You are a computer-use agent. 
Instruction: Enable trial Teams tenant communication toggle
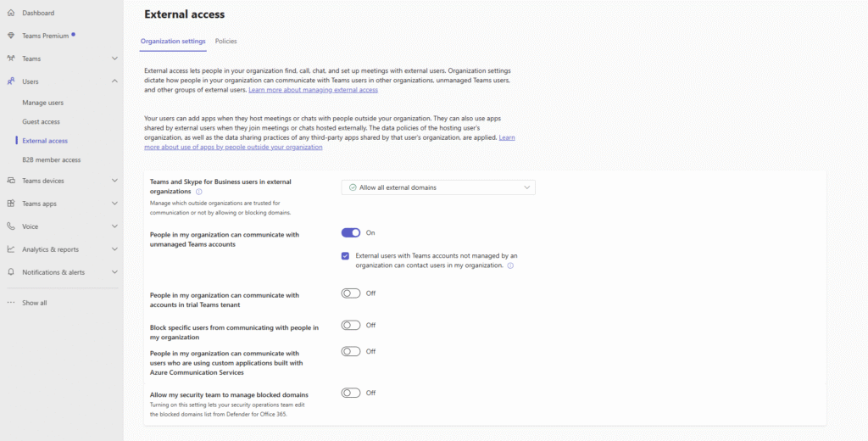(x=351, y=293)
